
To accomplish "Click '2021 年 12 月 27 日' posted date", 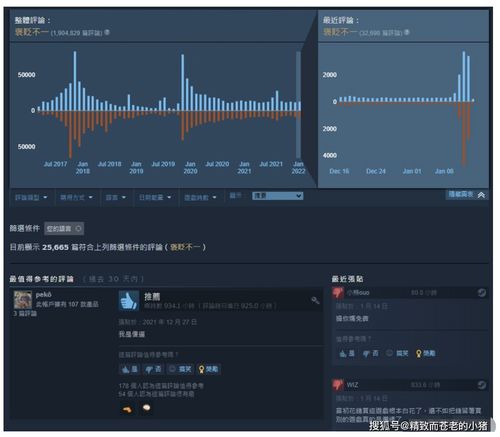I will coord(169,322).
